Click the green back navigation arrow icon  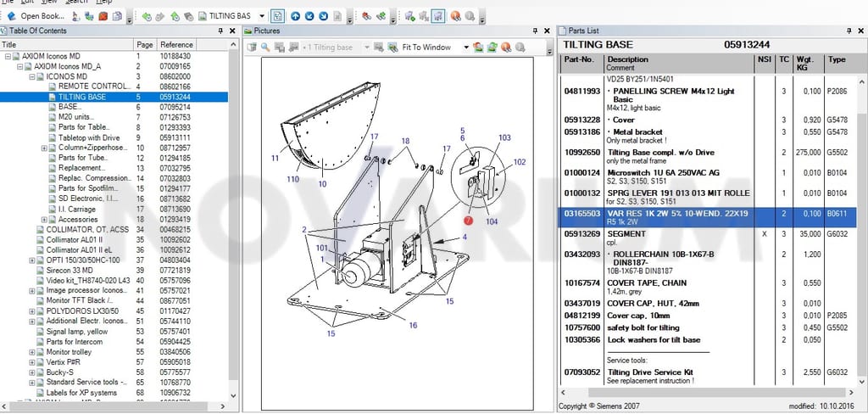click(146, 16)
